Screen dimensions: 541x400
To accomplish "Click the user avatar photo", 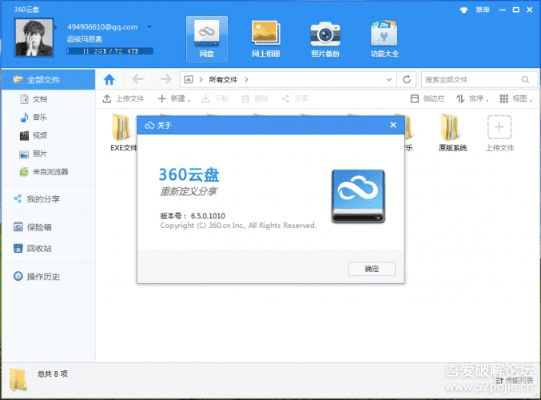I will tap(34, 37).
